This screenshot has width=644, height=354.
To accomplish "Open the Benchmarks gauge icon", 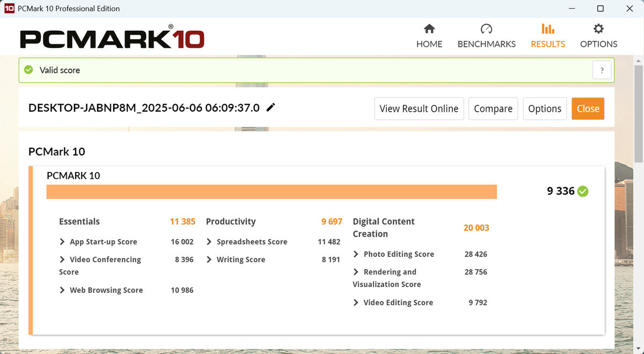I will tap(486, 29).
